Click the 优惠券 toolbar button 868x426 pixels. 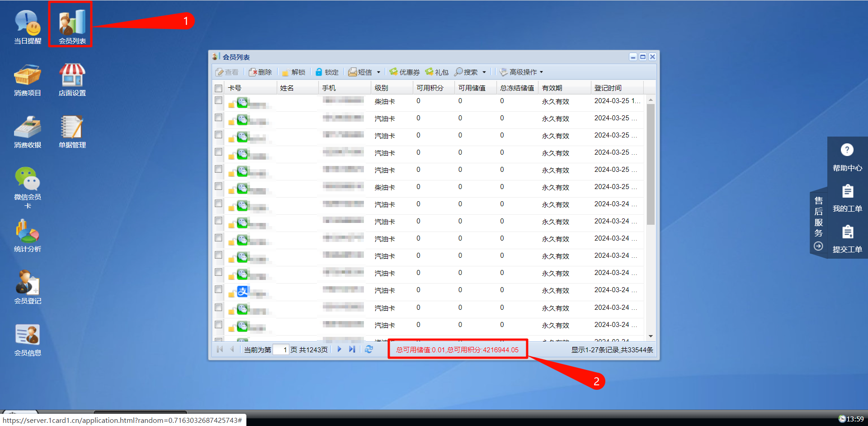405,72
